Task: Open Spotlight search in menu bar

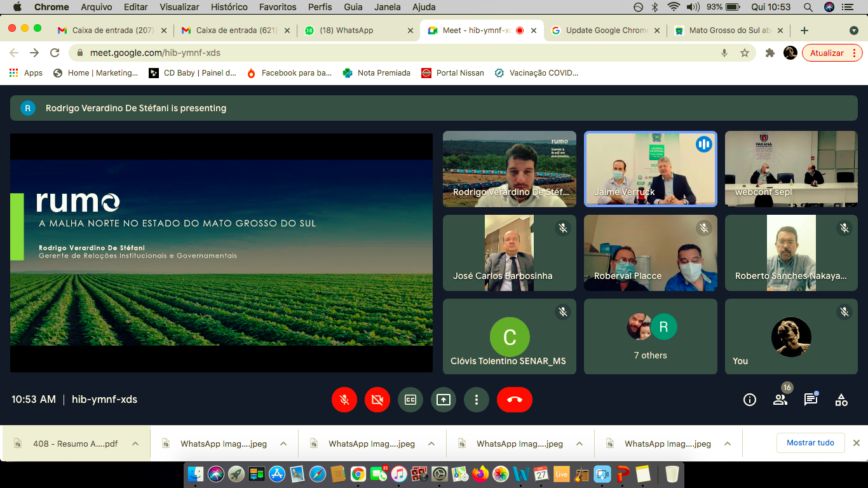Action: [x=808, y=7]
